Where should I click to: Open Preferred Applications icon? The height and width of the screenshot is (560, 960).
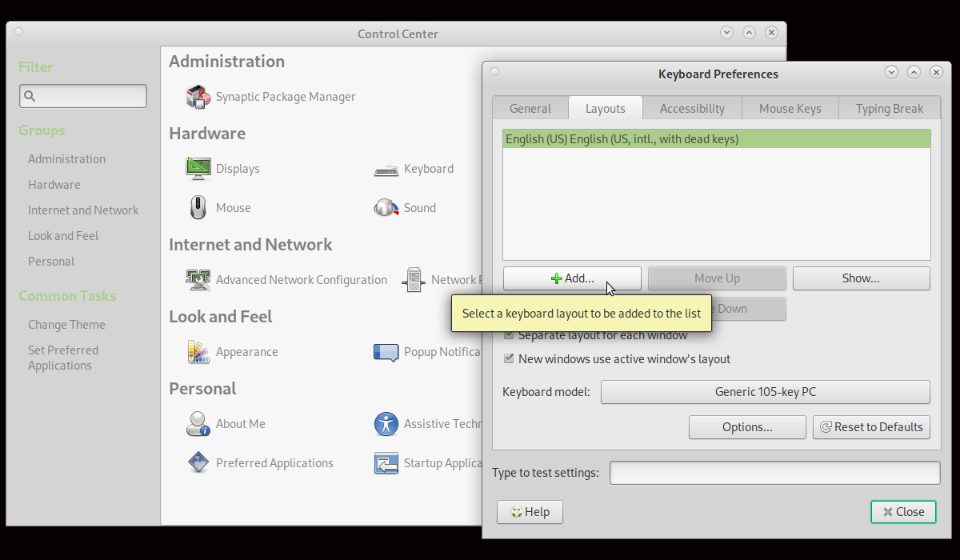[198, 463]
